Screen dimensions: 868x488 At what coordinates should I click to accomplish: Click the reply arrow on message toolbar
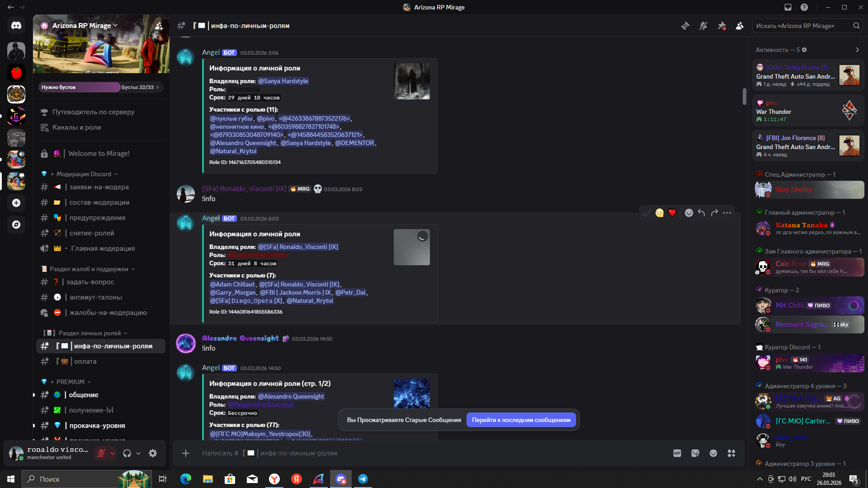pyautogui.click(x=701, y=213)
